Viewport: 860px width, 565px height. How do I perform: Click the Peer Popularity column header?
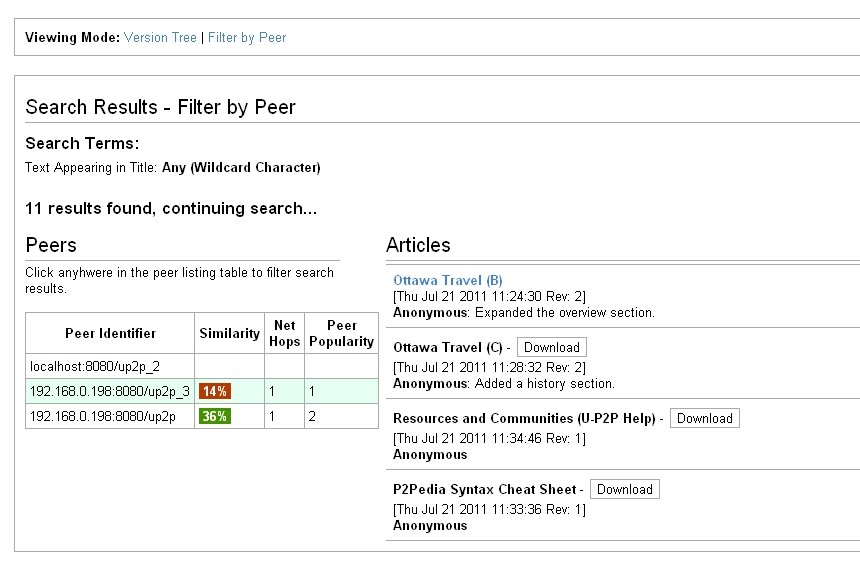pyautogui.click(x=341, y=333)
